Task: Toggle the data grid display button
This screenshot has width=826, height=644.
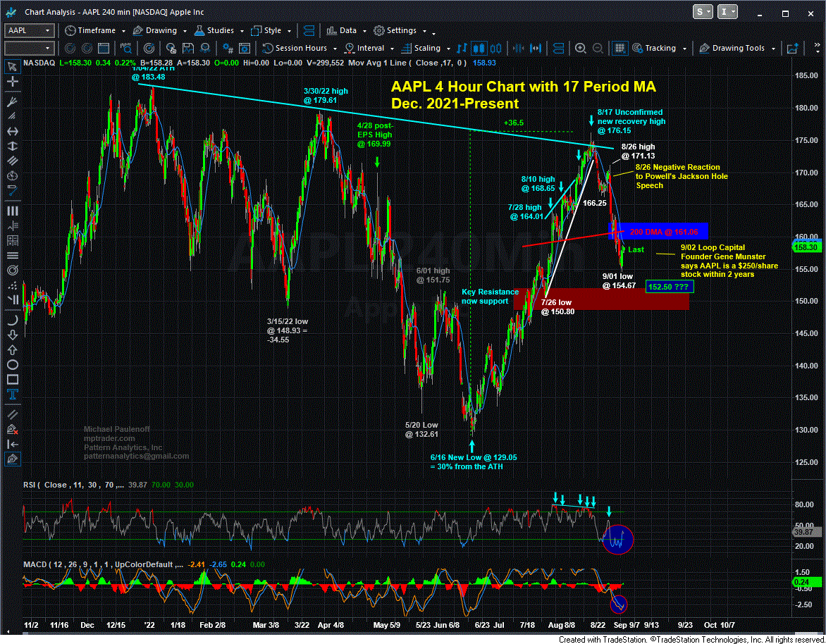Action: click(620, 49)
